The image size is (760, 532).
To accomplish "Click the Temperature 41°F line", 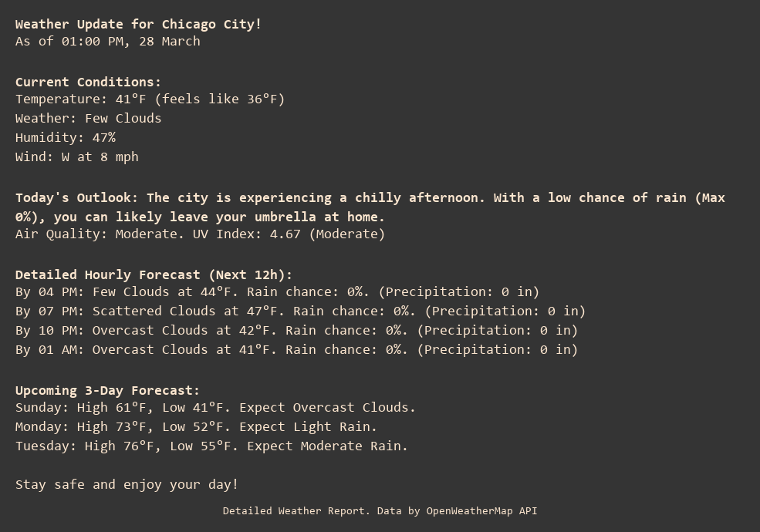I will point(150,99).
